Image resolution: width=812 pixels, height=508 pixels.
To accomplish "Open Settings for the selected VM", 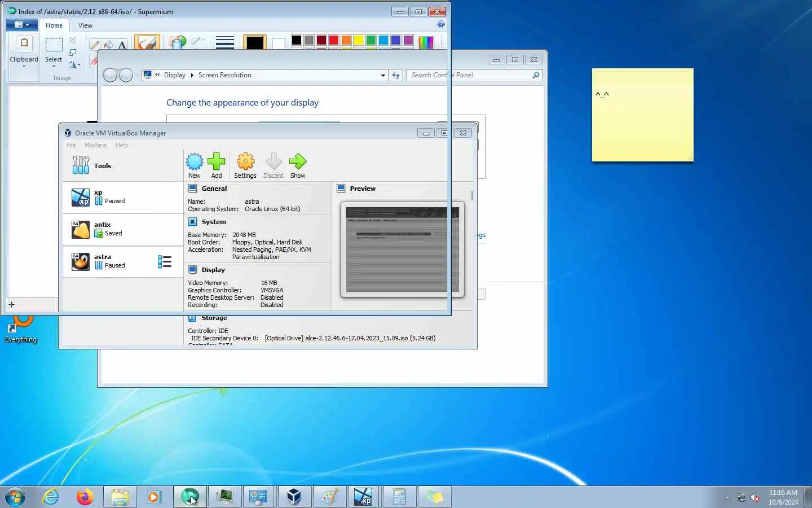I will click(245, 165).
